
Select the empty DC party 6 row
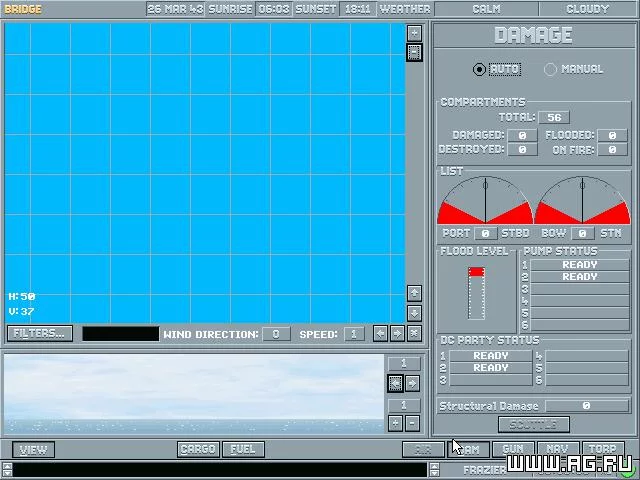click(x=587, y=380)
